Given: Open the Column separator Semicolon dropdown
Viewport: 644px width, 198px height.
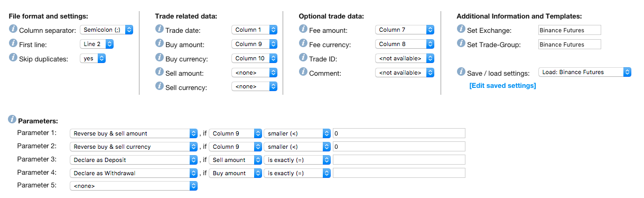Looking at the screenshot, I should coord(106,30).
